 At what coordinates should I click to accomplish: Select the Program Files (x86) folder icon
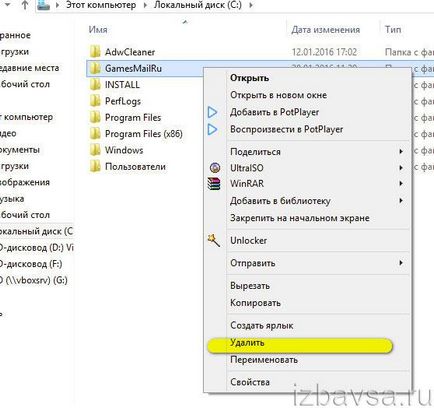95,134
